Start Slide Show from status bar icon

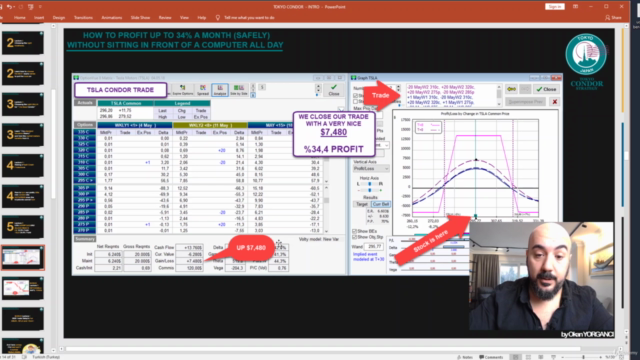553,357
